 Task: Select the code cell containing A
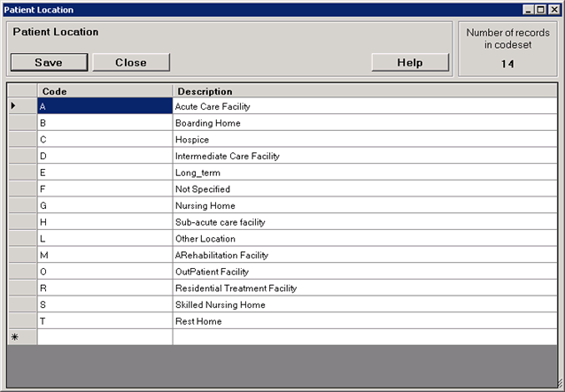[104, 106]
